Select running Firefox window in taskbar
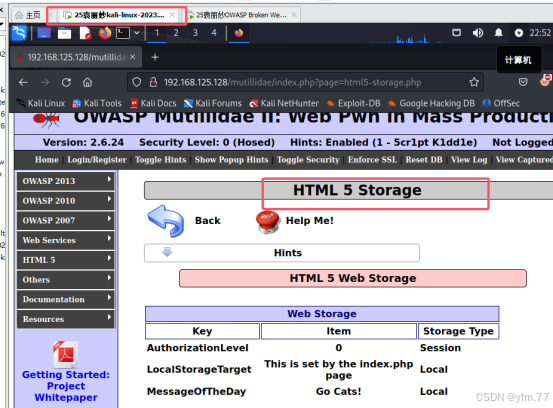The height and width of the screenshot is (408, 553). tap(239, 33)
